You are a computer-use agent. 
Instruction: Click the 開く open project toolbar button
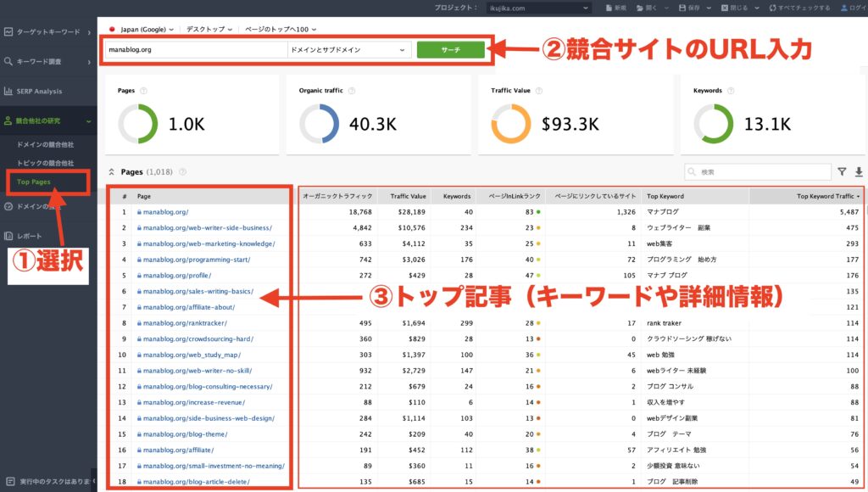[x=648, y=8]
